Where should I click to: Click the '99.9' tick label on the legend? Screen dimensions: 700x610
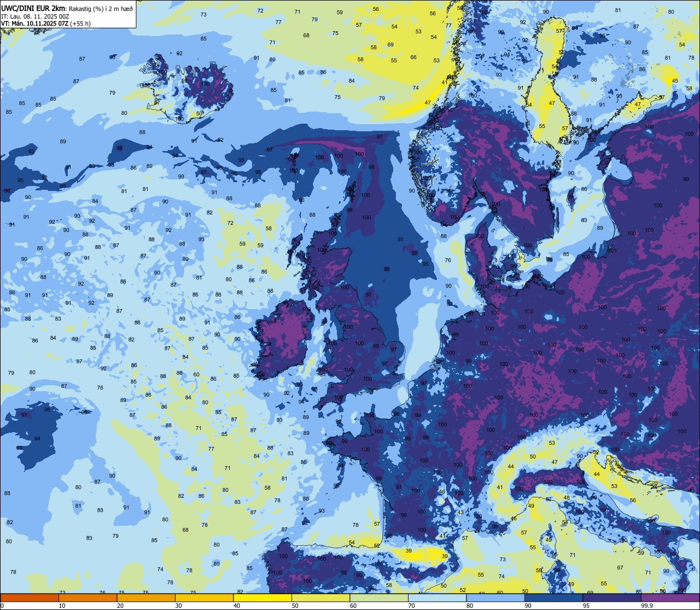click(x=647, y=606)
